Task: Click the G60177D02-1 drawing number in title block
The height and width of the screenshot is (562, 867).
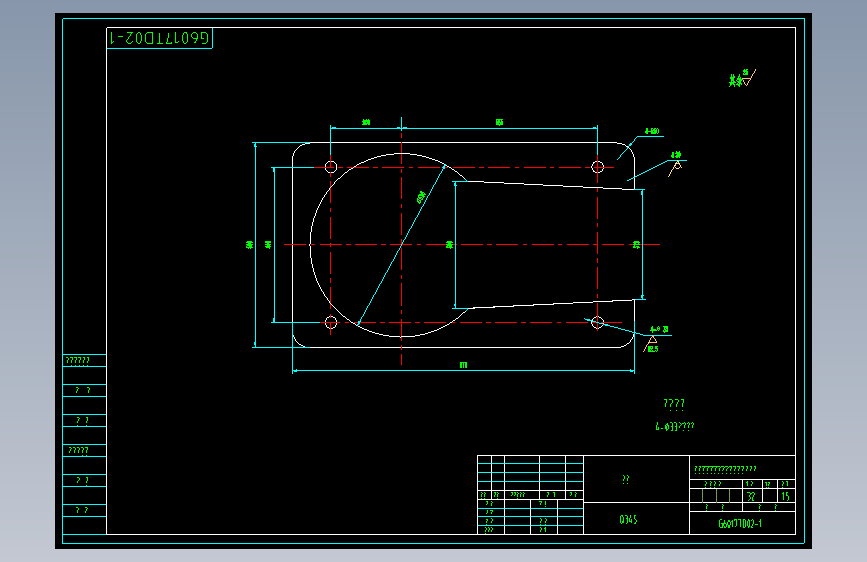Action: pos(741,523)
